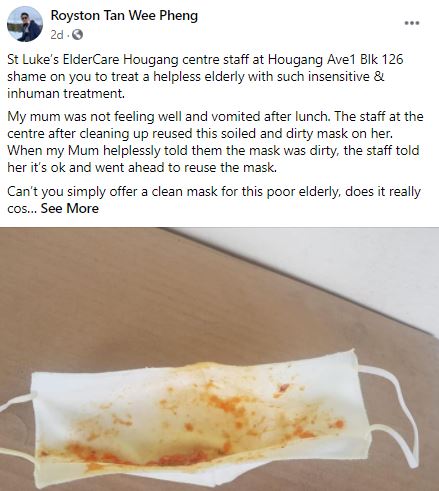The height and width of the screenshot is (491, 439).
Task: Expand the post with See More
Action: [x=70, y=208]
